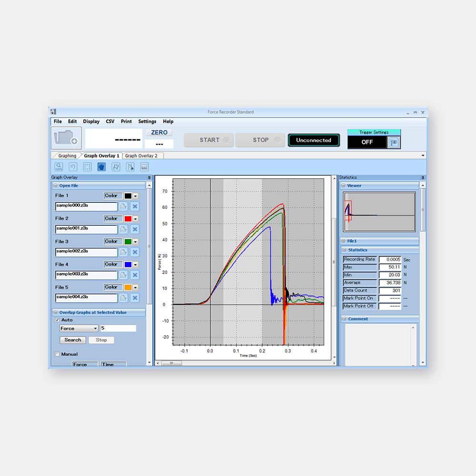Click the large open folder icon

[x=66, y=139]
